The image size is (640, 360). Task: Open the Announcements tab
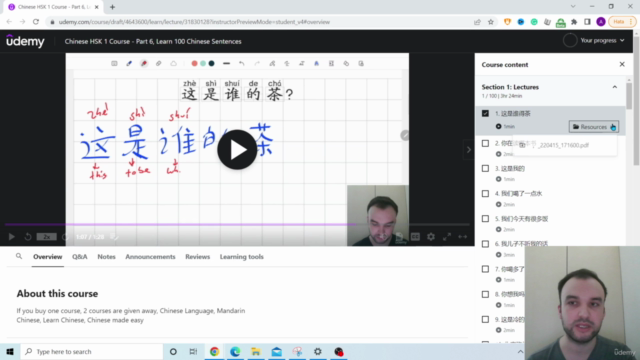point(150,257)
